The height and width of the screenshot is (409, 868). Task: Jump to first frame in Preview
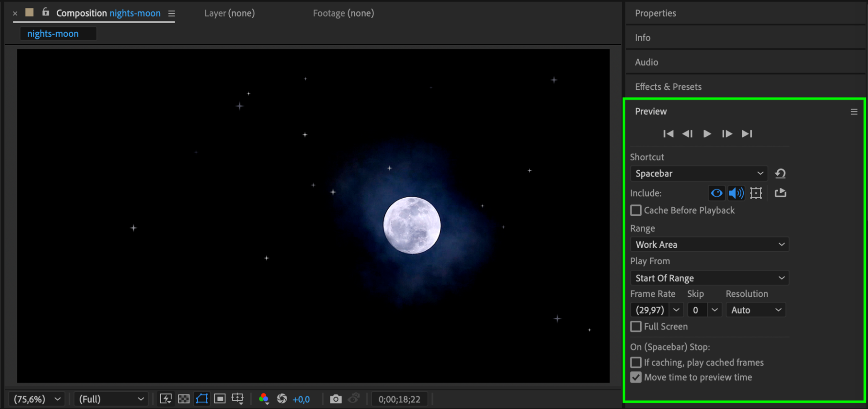pyautogui.click(x=668, y=134)
